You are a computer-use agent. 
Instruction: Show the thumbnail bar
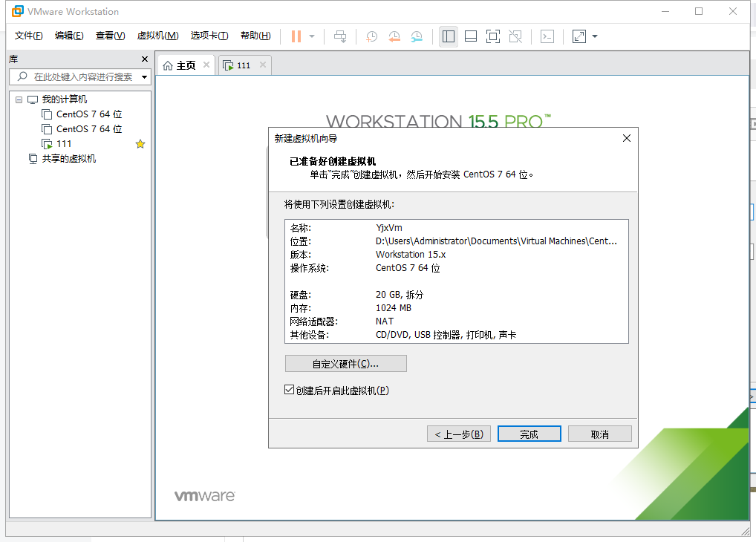click(470, 36)
